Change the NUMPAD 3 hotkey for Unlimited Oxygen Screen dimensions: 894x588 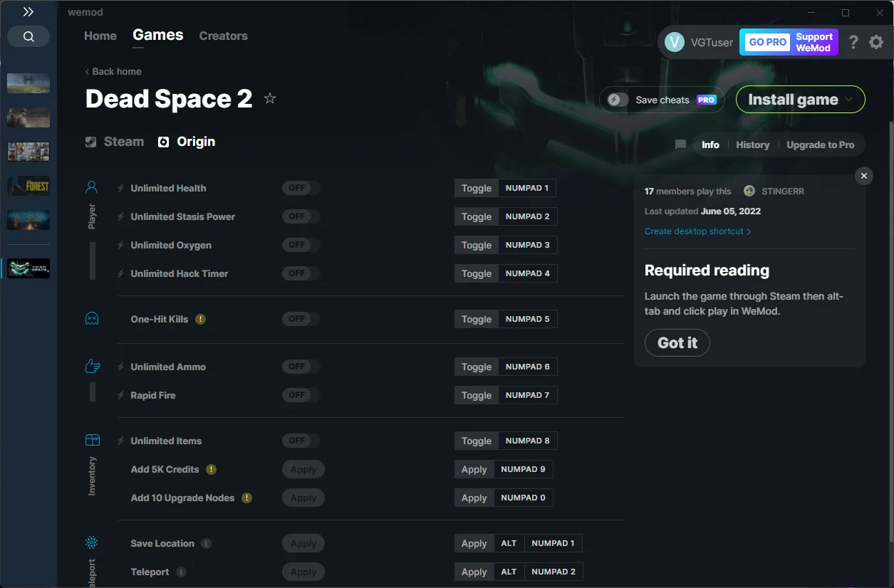click(528, 245)
